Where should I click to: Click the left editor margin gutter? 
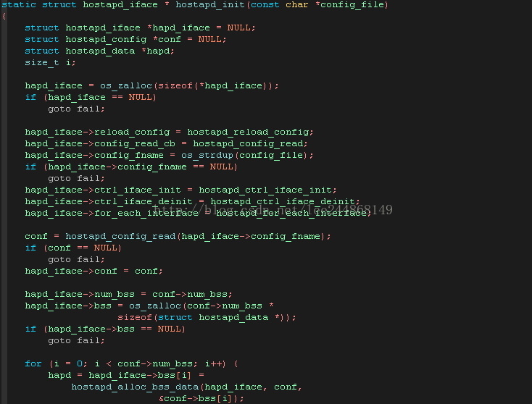click(x=4, y=203)
